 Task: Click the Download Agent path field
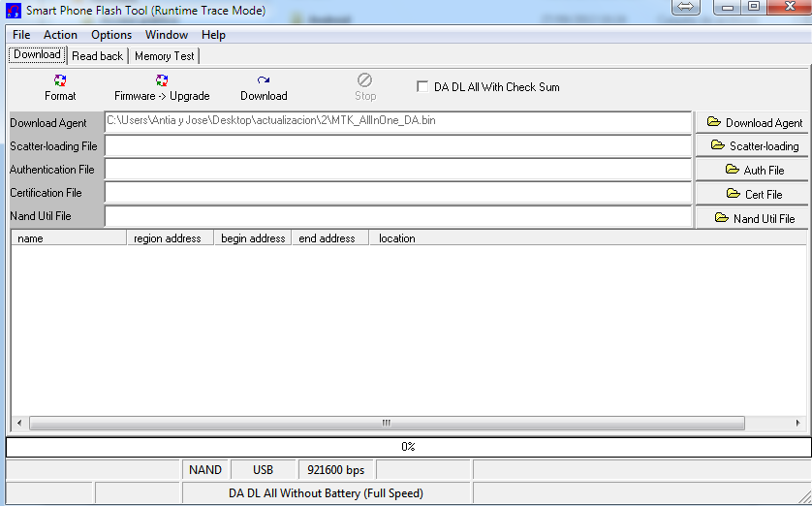pos(397,122)
